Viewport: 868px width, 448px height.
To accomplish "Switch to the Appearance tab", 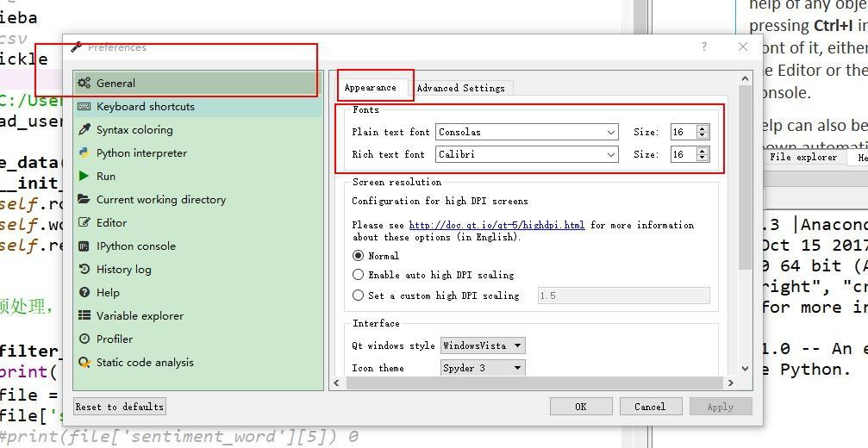I will [371, 87].
